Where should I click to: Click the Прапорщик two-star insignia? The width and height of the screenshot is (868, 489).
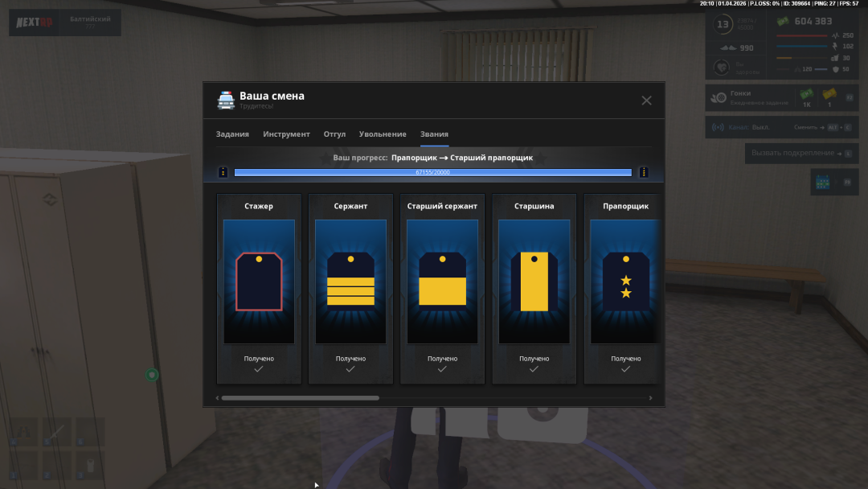coord(625,281)
